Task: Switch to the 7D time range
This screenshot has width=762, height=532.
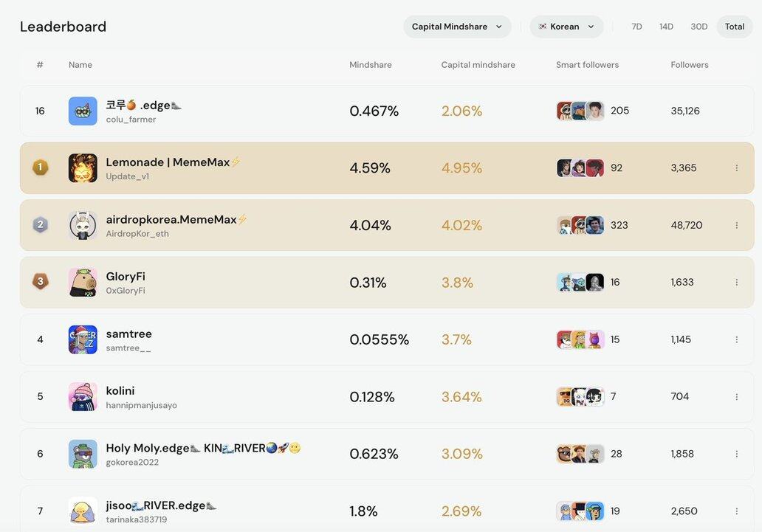Action: coord(636,27)
